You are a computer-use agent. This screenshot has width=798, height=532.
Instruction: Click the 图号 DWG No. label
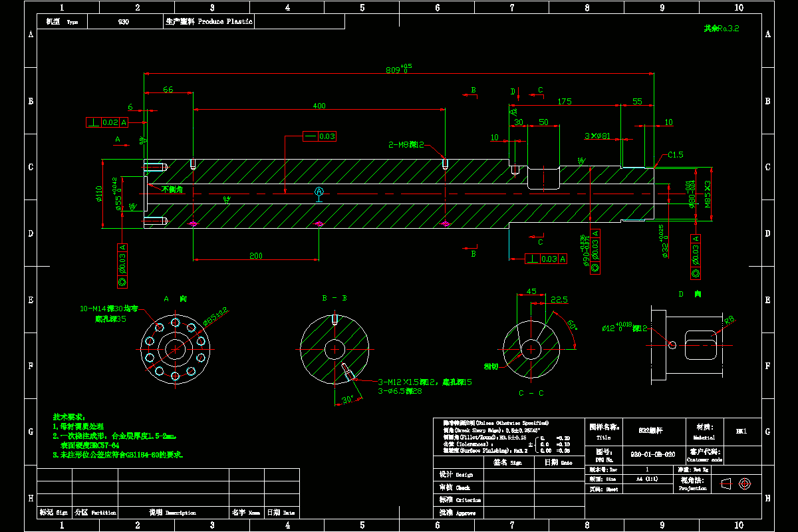coord(604,454)
